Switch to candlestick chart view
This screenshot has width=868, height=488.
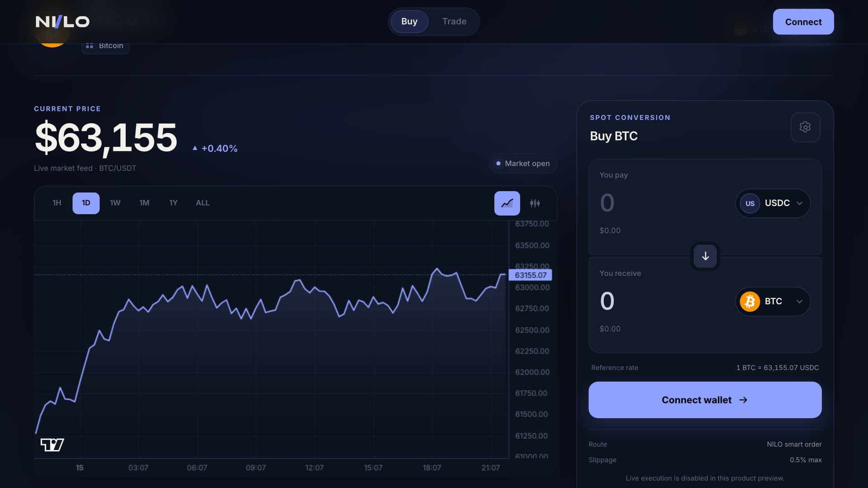click(x=535, y=203)
